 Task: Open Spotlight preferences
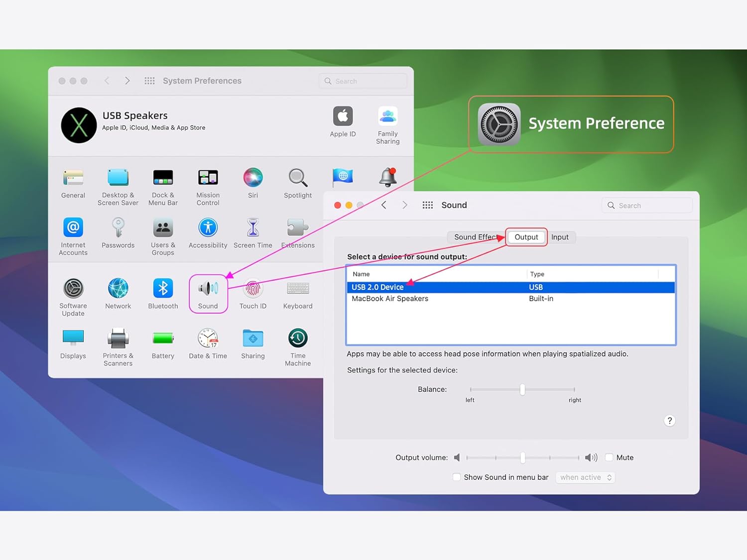pyautogui.click(x=298, y=183)
